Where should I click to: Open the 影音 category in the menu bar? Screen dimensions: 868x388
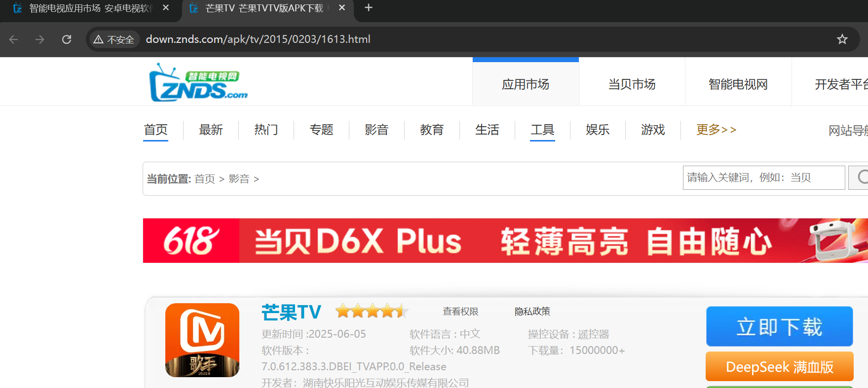(377, 130)
